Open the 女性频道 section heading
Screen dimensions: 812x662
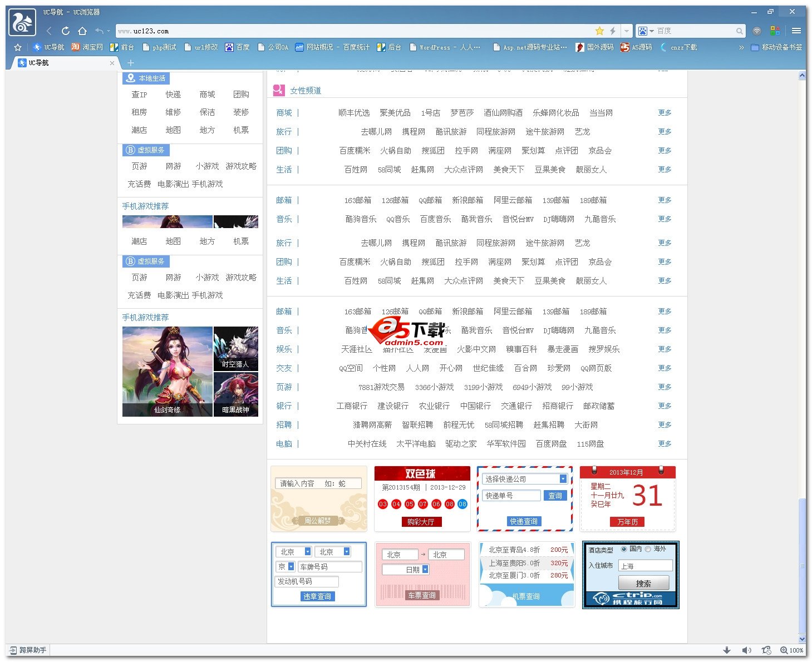tap(305, 90)
